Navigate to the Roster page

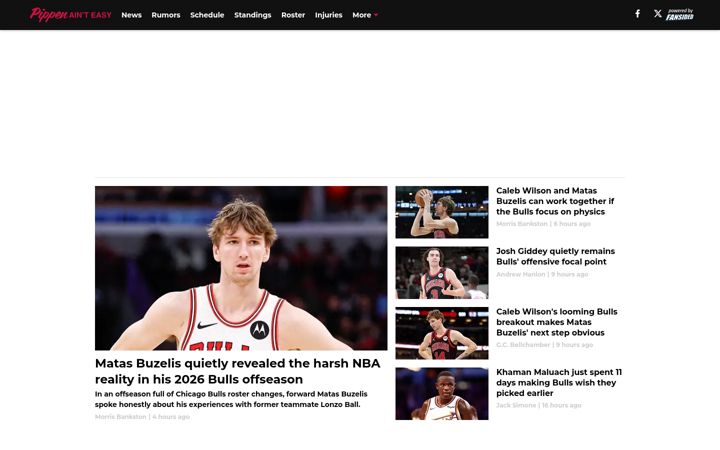pyautogui.click(x=293, y=15)
